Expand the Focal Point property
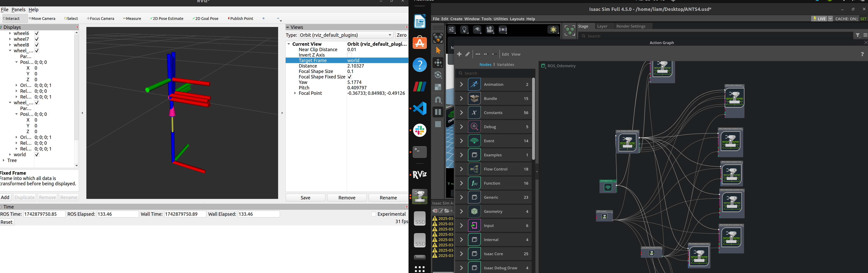The width and height of the screenshot is (868, 273). pos(295,94)
